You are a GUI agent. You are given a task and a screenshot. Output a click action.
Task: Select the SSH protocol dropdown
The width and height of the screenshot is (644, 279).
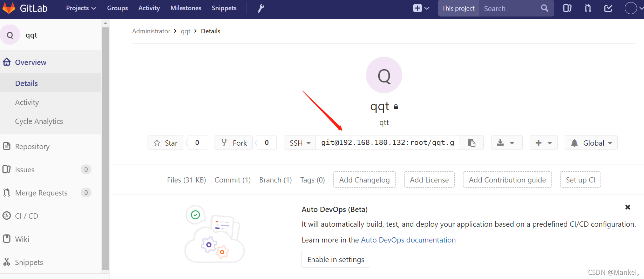coord(300,142)
